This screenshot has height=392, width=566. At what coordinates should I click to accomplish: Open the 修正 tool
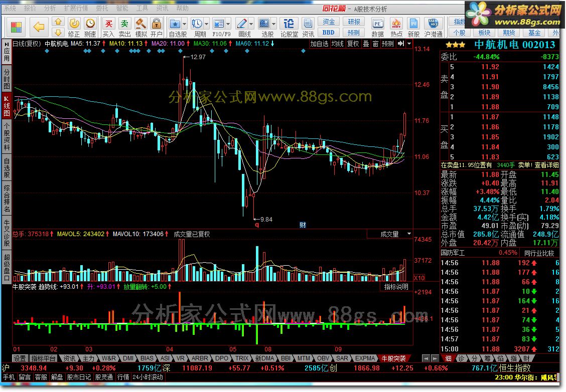[x=74, y=28]
